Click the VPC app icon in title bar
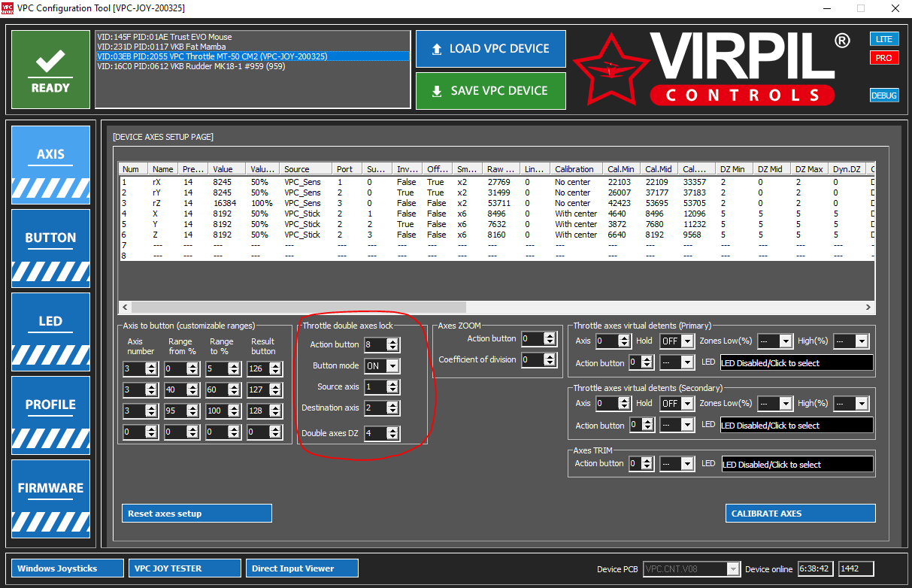 pyautogui.click(x=8, y=8)
